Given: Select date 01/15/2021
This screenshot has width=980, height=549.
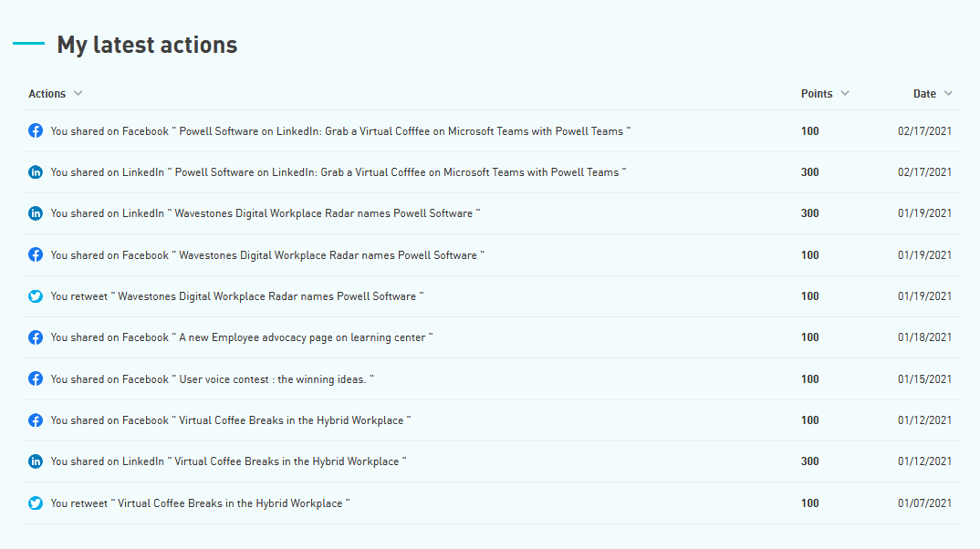Looking at the screenshot, I should click(x=924, y=379).
